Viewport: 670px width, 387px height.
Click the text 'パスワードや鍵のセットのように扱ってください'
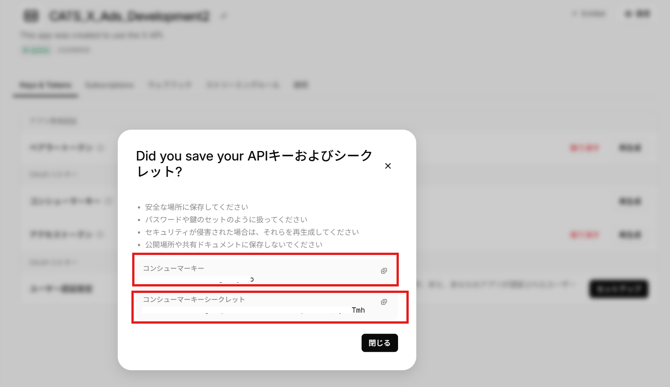tap(226, 220)
